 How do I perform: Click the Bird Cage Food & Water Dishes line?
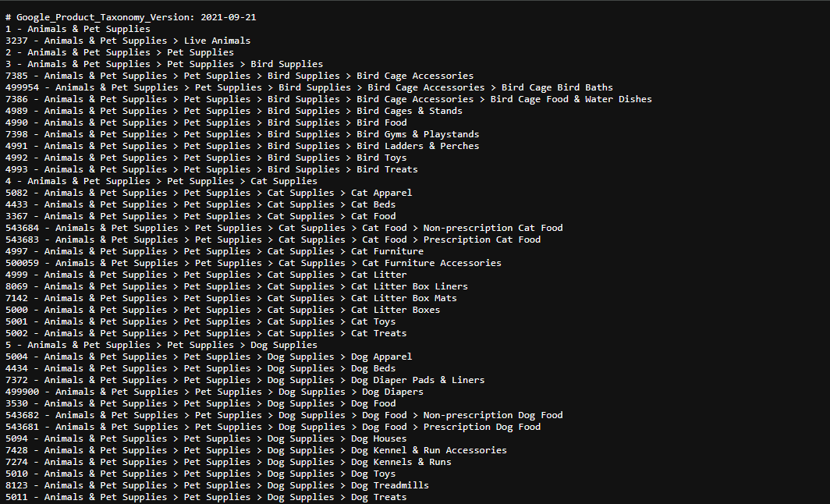[x=328, y=99]
